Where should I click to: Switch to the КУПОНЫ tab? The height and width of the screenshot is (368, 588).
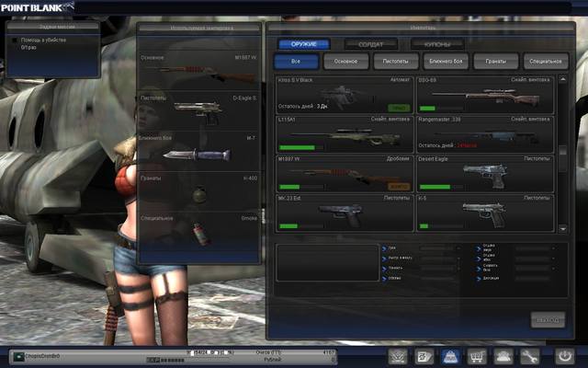click(x=437, y=44)
